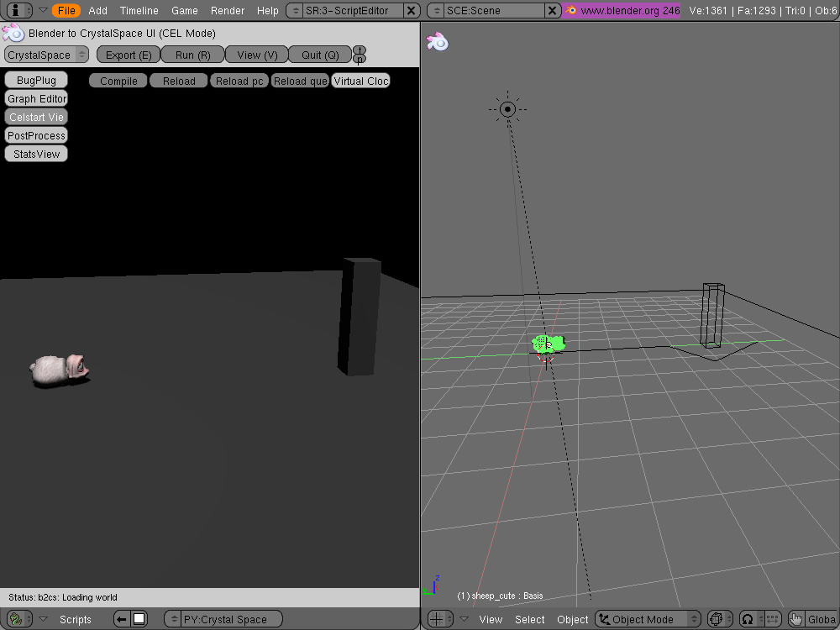Image resolution: width=840 pixels, height=630 pixels.
Task: Toggle the Celstart View button
Action: [x=36, y=117]
